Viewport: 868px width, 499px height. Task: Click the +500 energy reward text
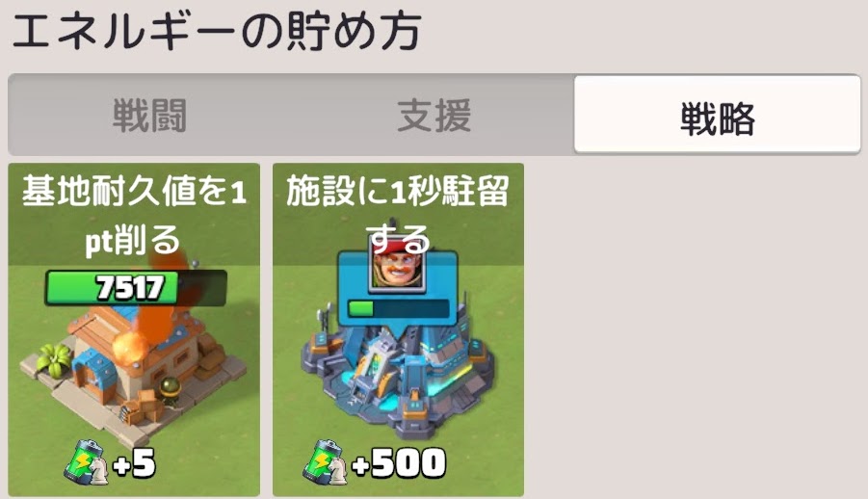pos(399,463)
